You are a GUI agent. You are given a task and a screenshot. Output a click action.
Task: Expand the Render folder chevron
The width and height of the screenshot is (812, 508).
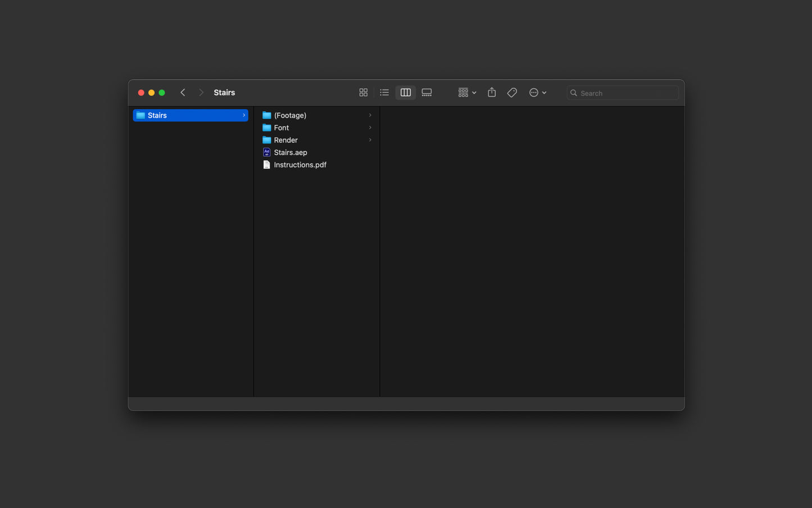coord(370,140)
